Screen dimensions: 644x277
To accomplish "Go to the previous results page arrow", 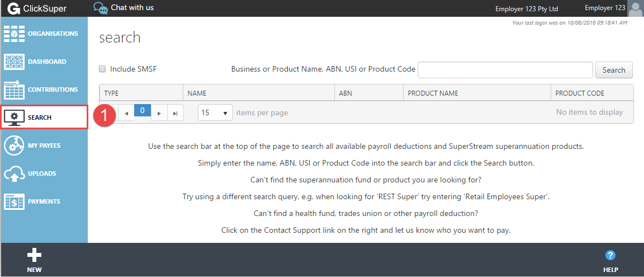I will click(x=126, y=113).
